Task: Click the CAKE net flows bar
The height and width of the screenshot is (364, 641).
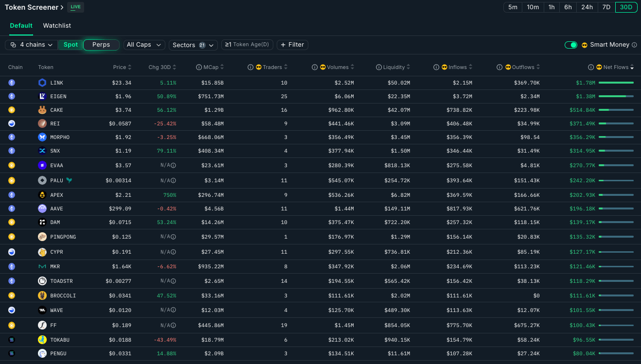Action: click(x=616, y=110)
